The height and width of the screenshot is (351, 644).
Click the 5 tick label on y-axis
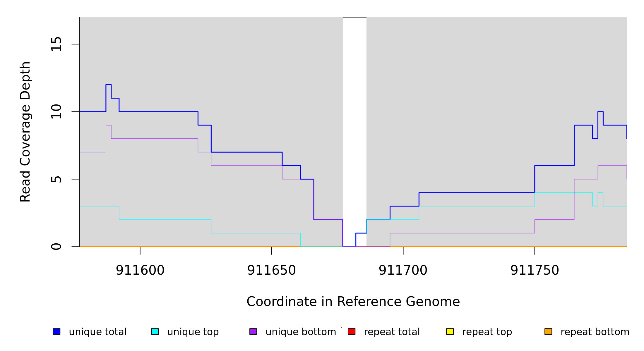coord(56,179)
